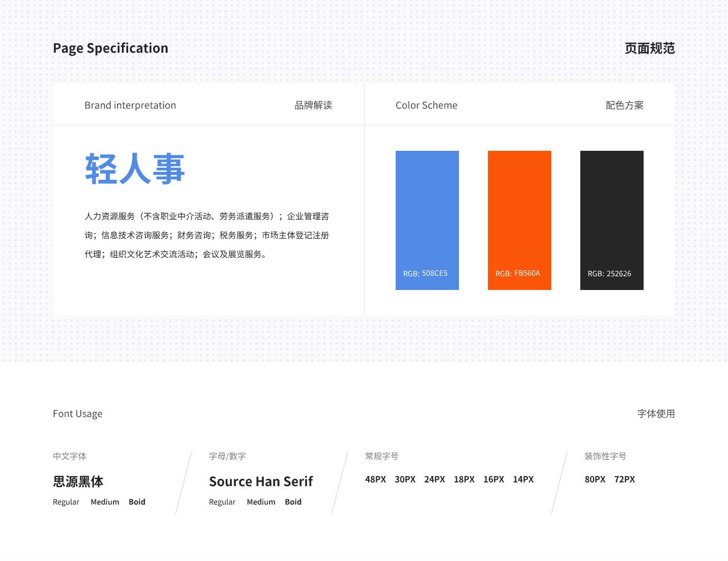This screenshot has width=728, height=561.
Task: Select the Page Specification heading
Action: (110, 49)
